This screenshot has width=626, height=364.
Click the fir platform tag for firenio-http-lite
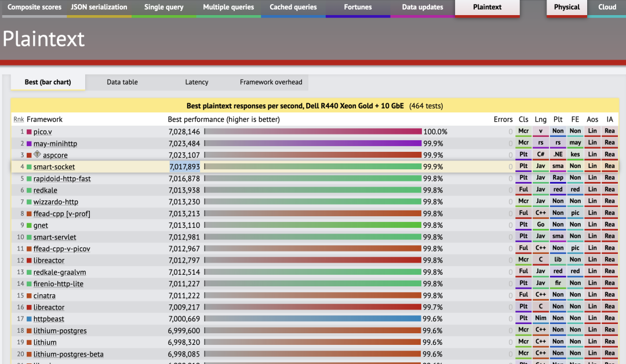(x=558, y=283)
